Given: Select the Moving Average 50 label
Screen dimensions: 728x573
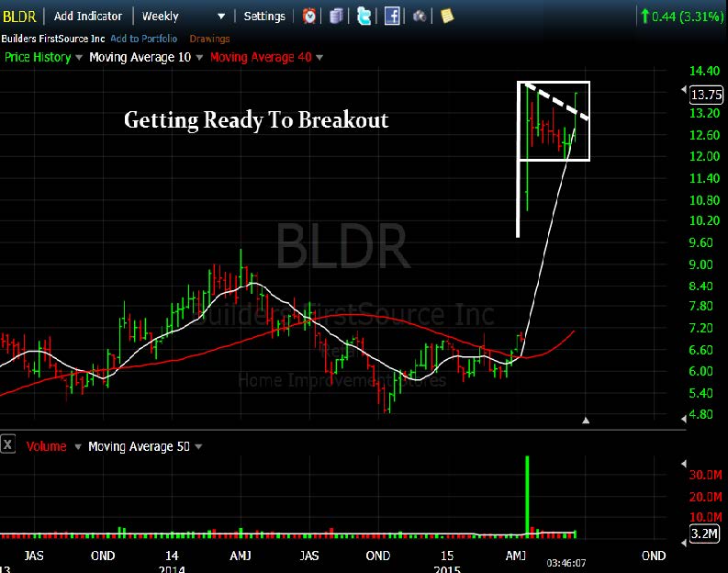Looking at the screenshot, I should [x=139, y=446].
